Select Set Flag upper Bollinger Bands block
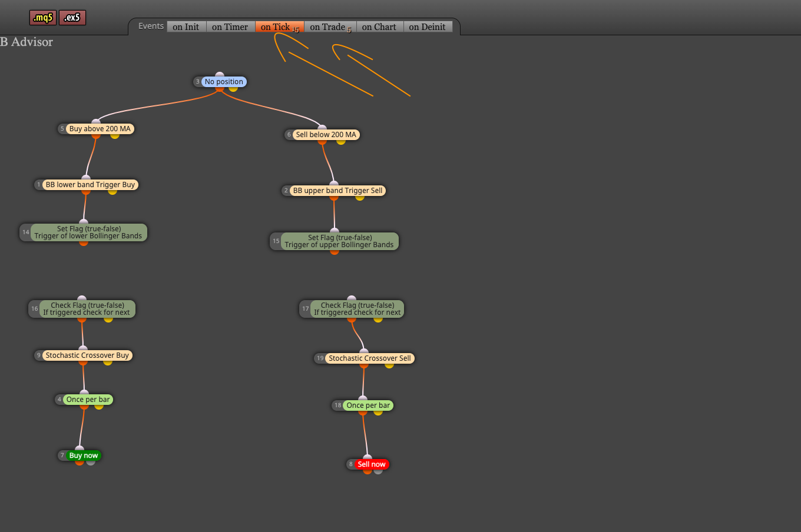This screenshot has height=532, width=801. click(x=339, y=241)
